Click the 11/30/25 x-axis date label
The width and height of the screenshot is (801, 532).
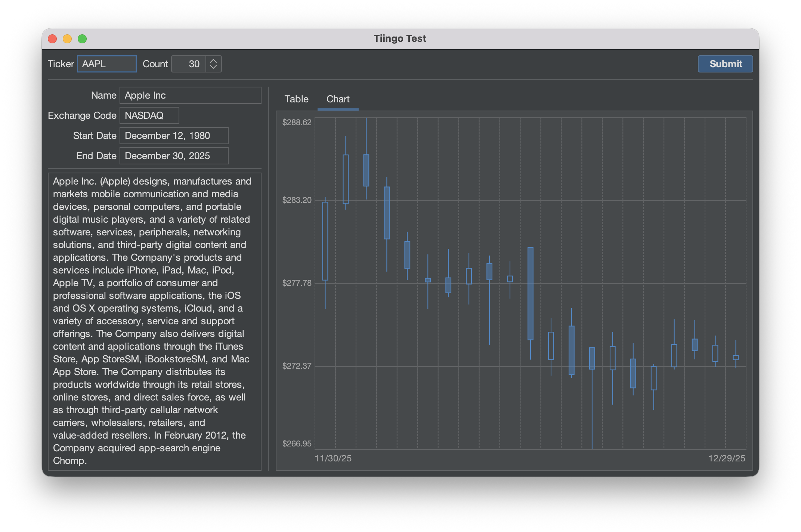[333, 458]
